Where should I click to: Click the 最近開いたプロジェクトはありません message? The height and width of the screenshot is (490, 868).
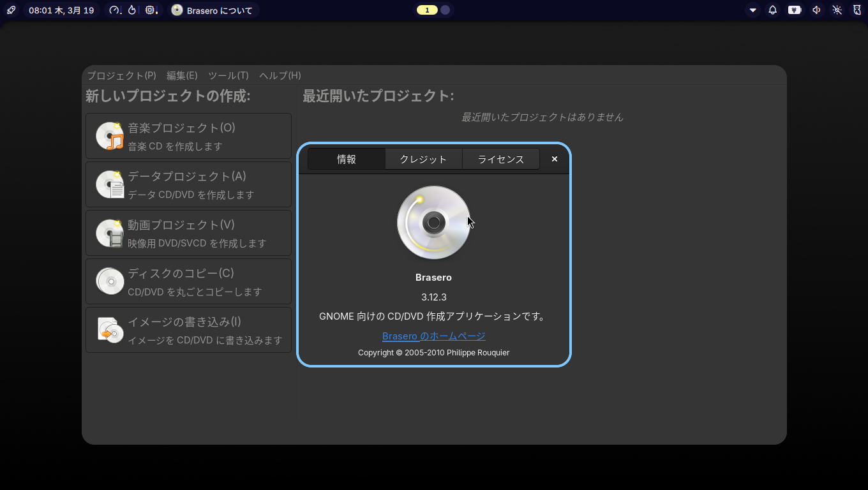pyautogui.click(x=542, y=117)
